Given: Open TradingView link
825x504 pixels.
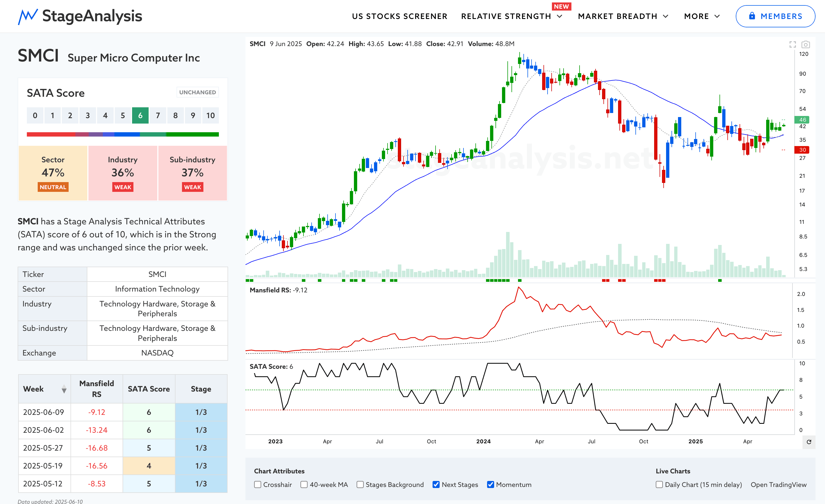Looking at the screenshot, I should [778, 484].
